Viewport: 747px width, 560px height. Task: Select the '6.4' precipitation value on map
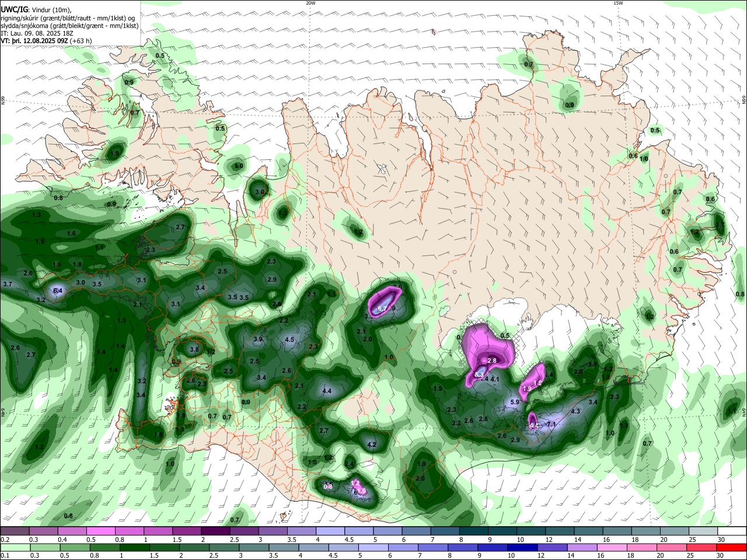pyautogui.click(x=58, y=290)
